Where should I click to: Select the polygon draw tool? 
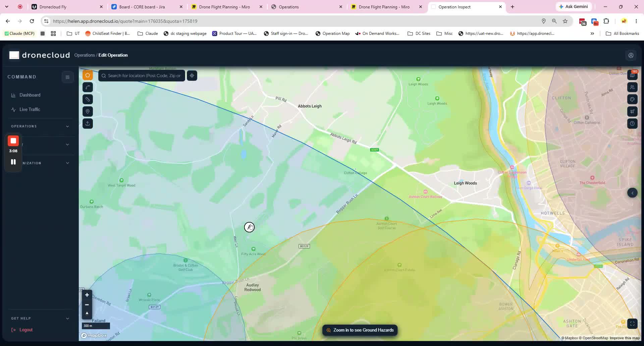point(88,75)
